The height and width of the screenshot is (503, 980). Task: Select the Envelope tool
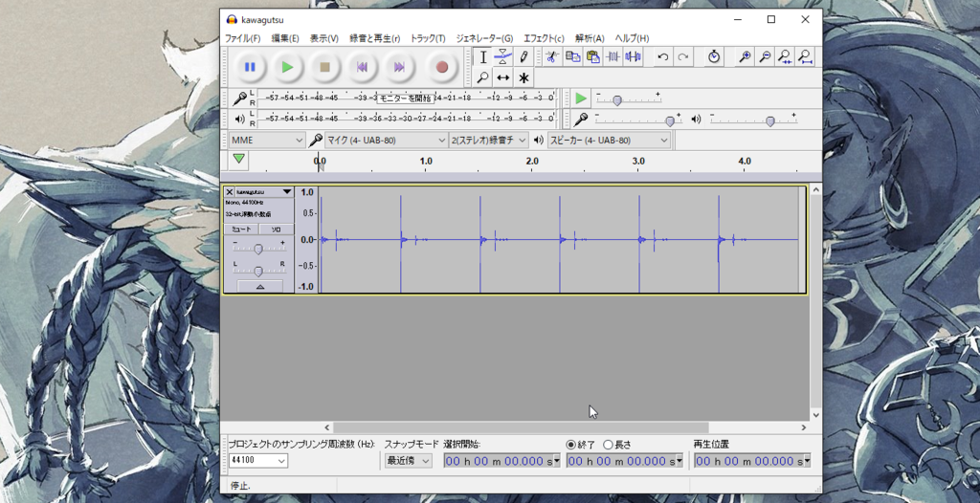click(x=502, y=56)
